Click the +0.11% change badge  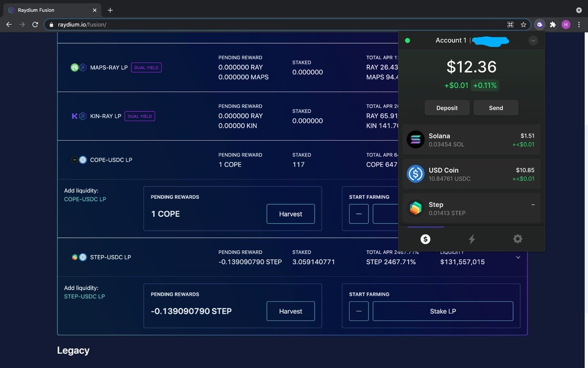(x=485, y=85)
